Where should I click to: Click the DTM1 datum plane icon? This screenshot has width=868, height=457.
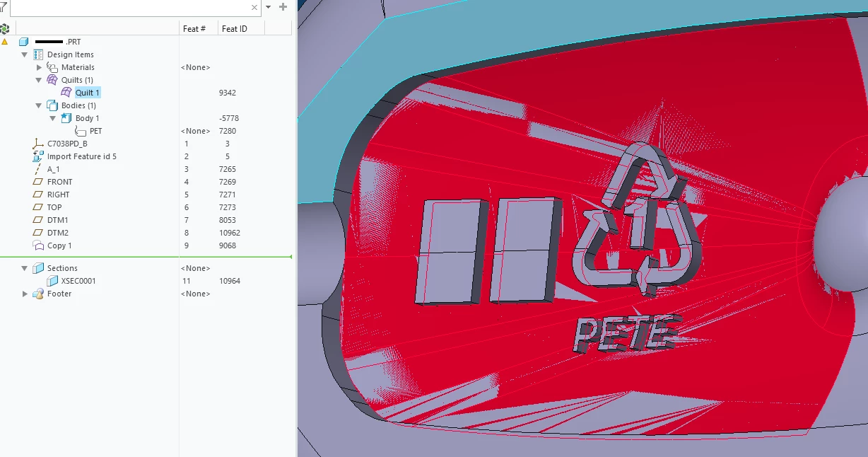click(x=38, y=220)
